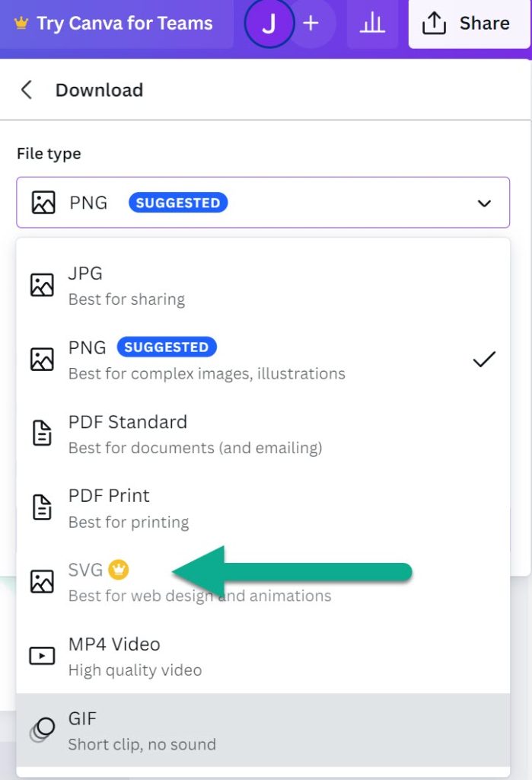Click the checkmark next to PNG option
This screenshot has width=532, height=780.
(x=484, y=360)
